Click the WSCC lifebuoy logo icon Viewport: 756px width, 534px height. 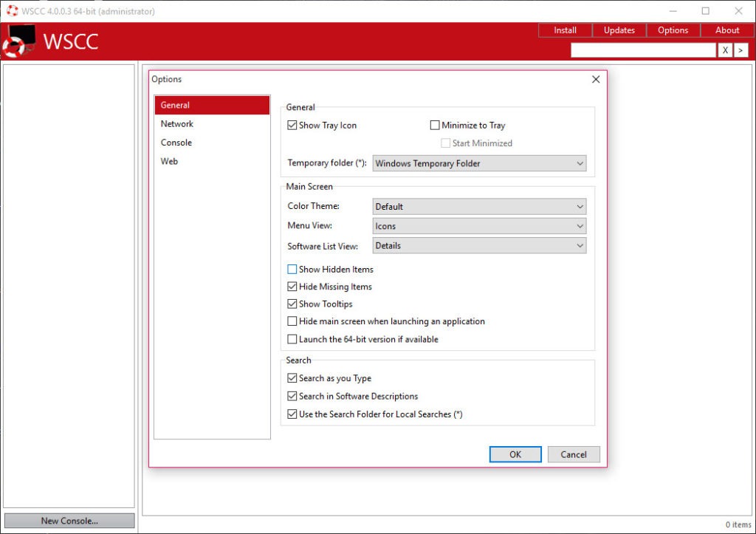18,41
